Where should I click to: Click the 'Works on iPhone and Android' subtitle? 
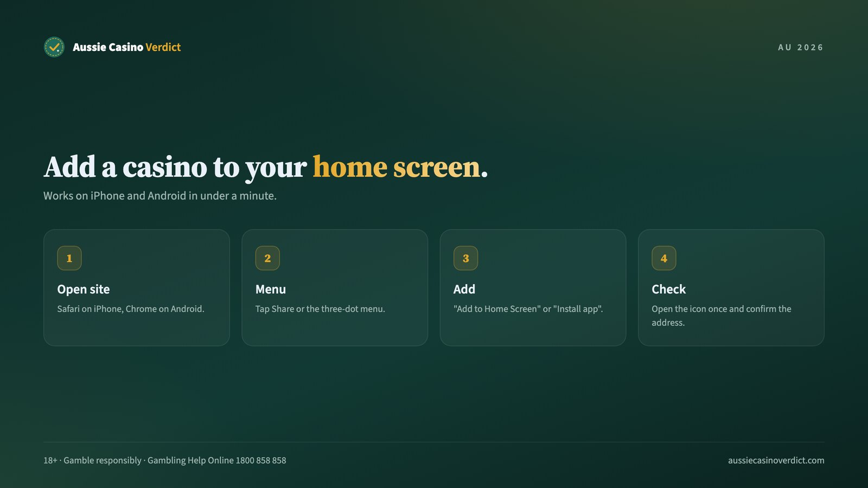tap(160, 196)
